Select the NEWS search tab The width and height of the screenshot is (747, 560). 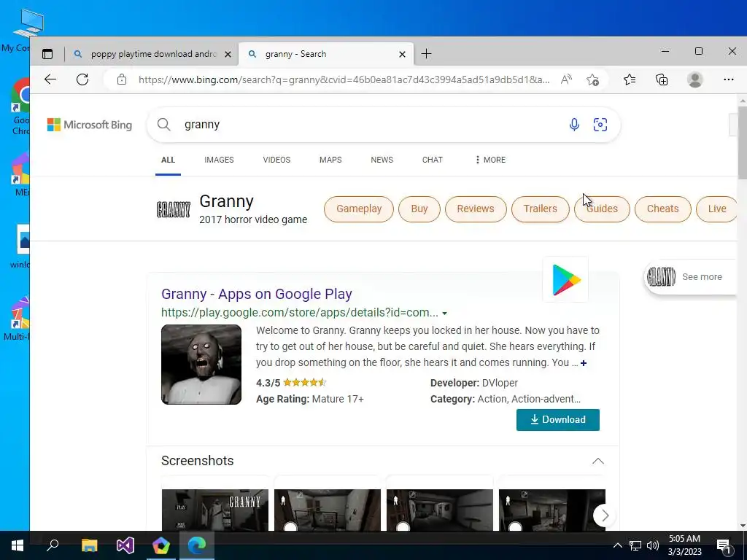[x=382, y=160]
